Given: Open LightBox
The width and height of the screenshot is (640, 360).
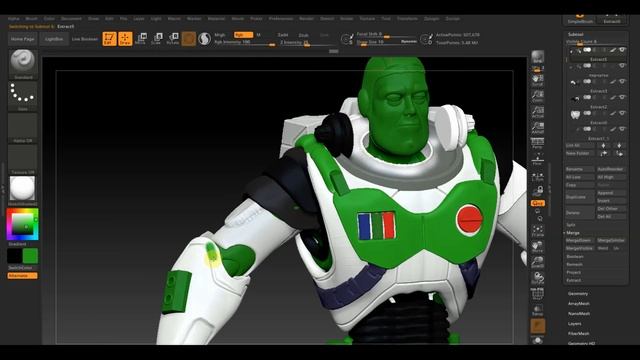Looking at the screenshot, I should (x=53, y=39).
